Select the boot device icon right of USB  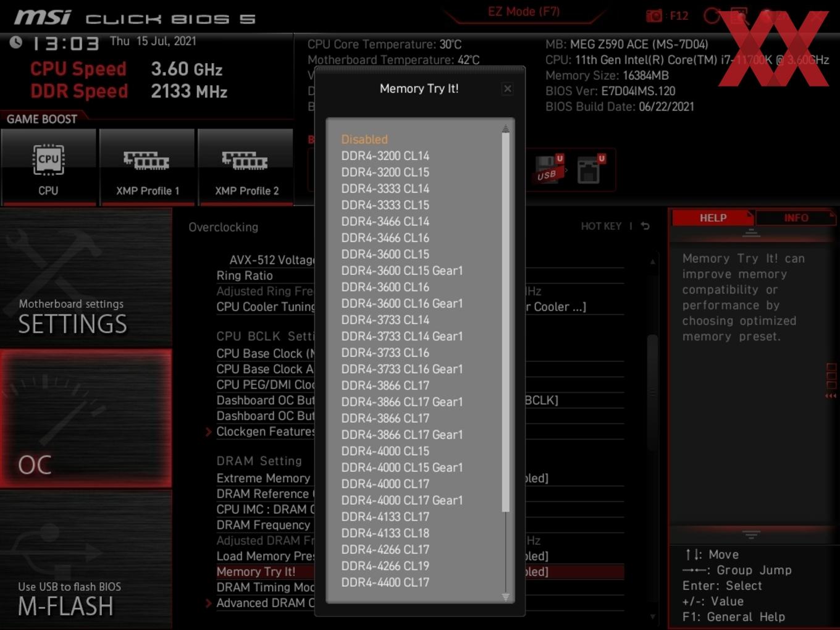[590, 169]
